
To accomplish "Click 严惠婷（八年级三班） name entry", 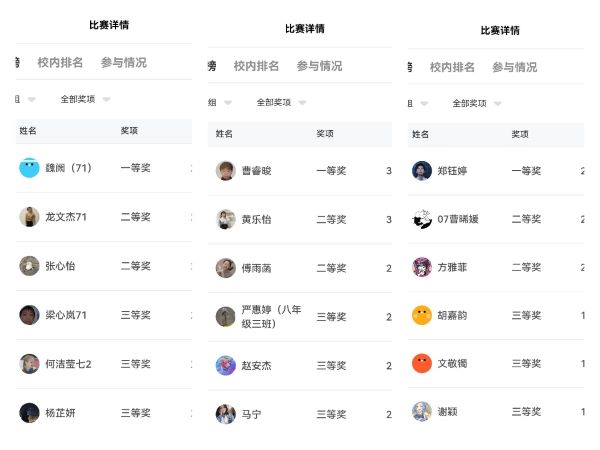I will (x=271, y=316).
